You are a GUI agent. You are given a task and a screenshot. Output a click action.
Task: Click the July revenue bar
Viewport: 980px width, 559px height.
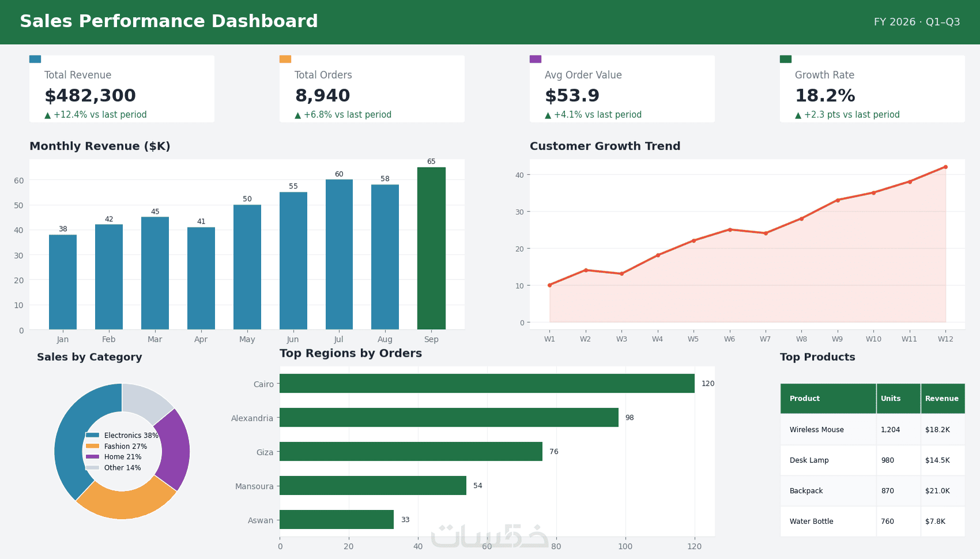click(339, 255)
